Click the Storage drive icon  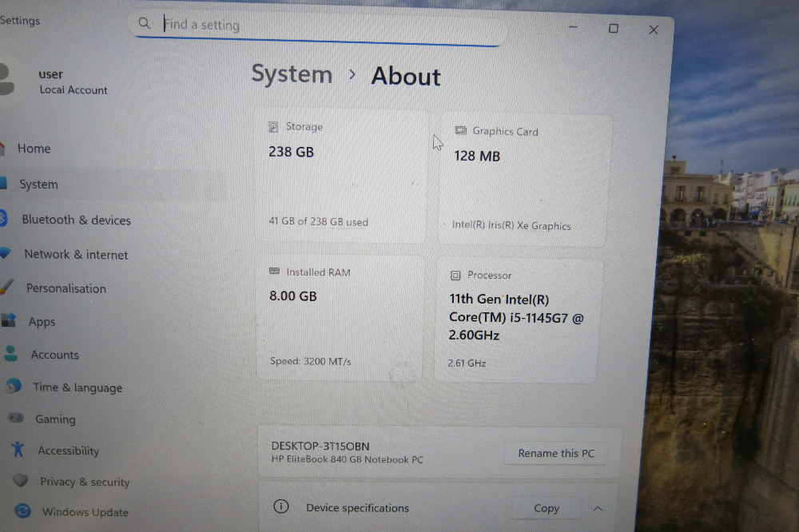coord(273,126)
